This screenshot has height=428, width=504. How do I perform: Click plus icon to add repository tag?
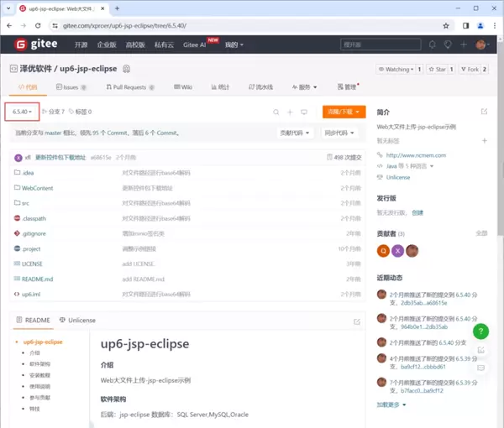point(484,141)
